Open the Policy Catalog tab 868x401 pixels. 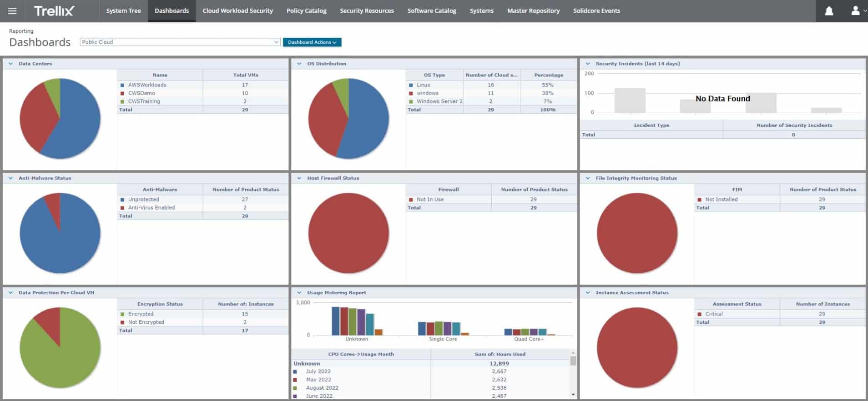[x=306, y=11]
